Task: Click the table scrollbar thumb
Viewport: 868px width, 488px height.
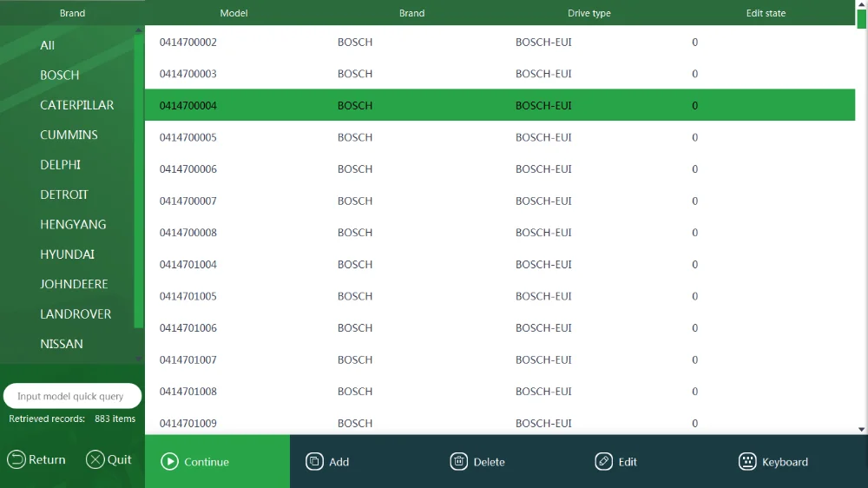Action: point(861,17)
